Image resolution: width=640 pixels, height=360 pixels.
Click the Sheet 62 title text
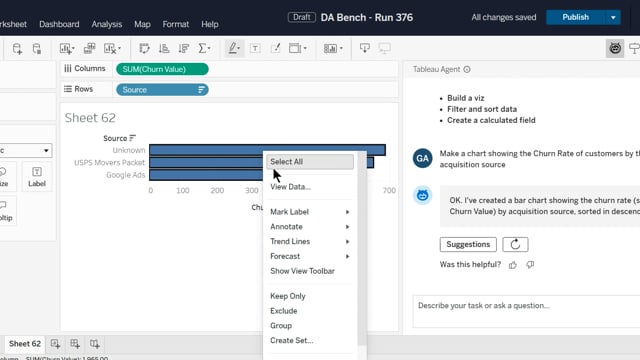coord(90,118)
